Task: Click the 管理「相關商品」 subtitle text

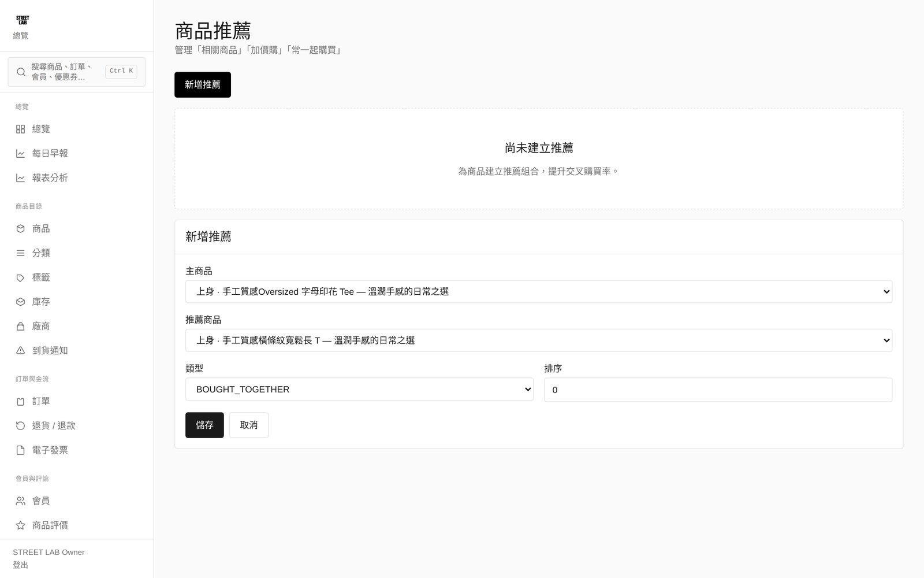Action: 259,50
